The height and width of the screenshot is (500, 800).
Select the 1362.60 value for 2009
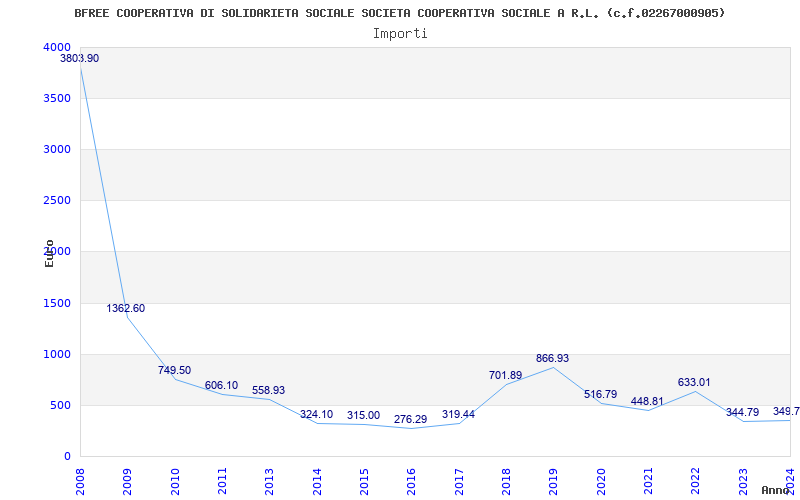coord(126,309)
